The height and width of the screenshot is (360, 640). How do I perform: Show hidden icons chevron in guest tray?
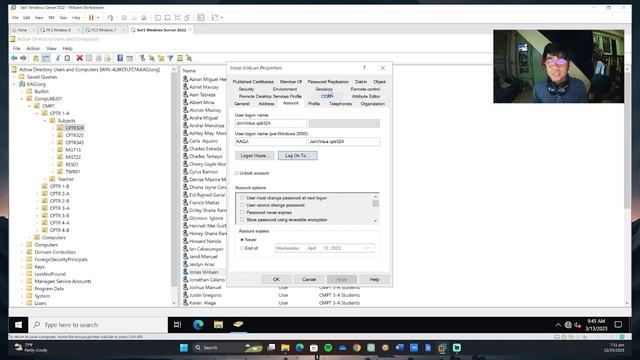558,325
